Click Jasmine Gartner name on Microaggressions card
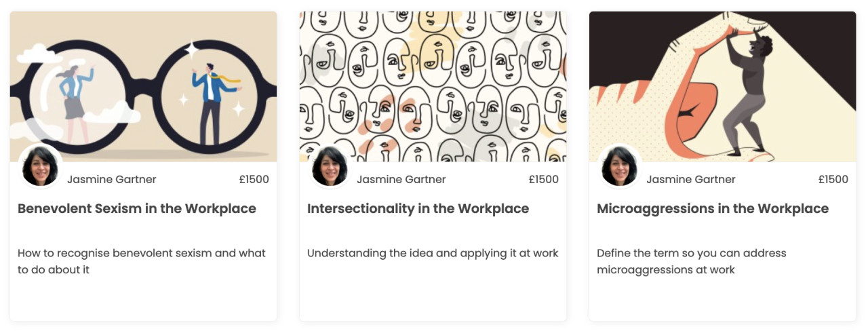Viewport: 868px width, 331px height. click(x=691, y=180)
